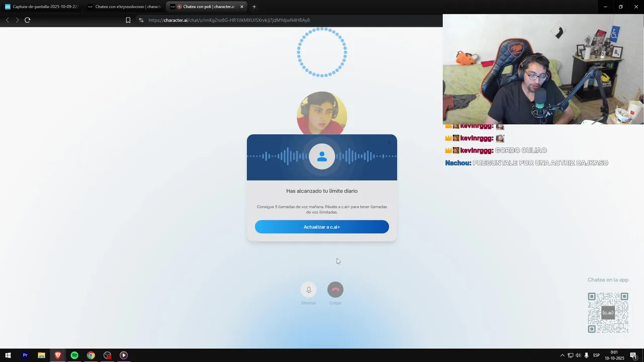Show hidden system tray icons

(x=562, y=355)
